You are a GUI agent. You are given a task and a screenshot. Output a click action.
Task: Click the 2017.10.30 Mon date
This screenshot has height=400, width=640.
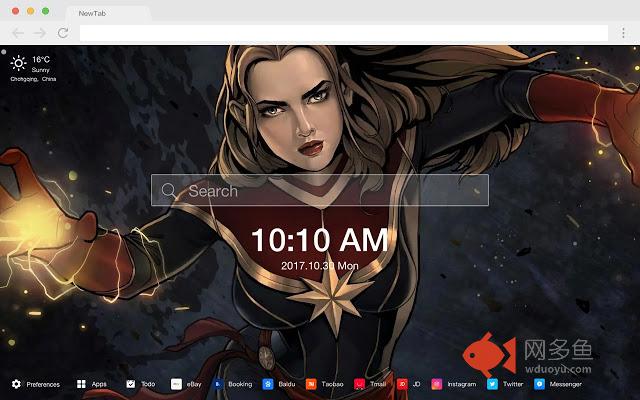coord(320,266)
